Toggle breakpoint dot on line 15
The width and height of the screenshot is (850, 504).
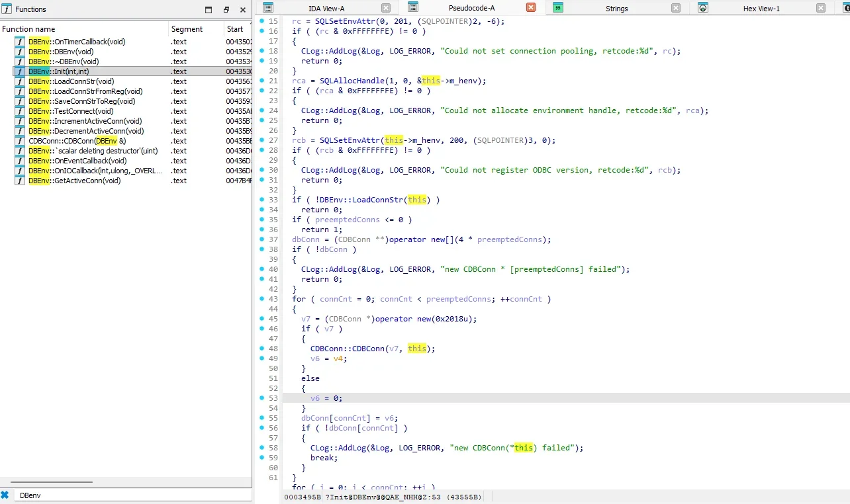262,21
